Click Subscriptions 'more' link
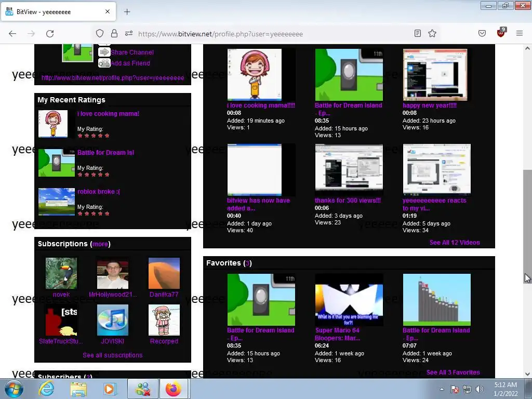The image size is (532, 399). 100,244
